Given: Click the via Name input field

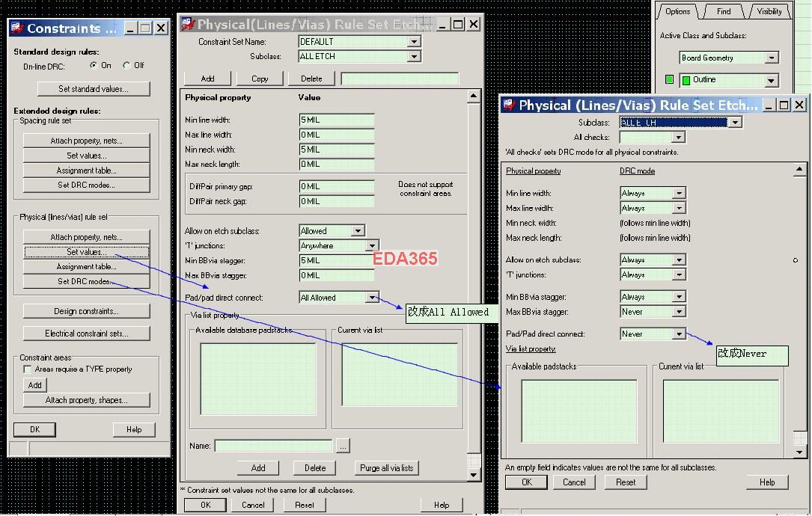Looking at the screenshot, I should [x=273, y=446].
